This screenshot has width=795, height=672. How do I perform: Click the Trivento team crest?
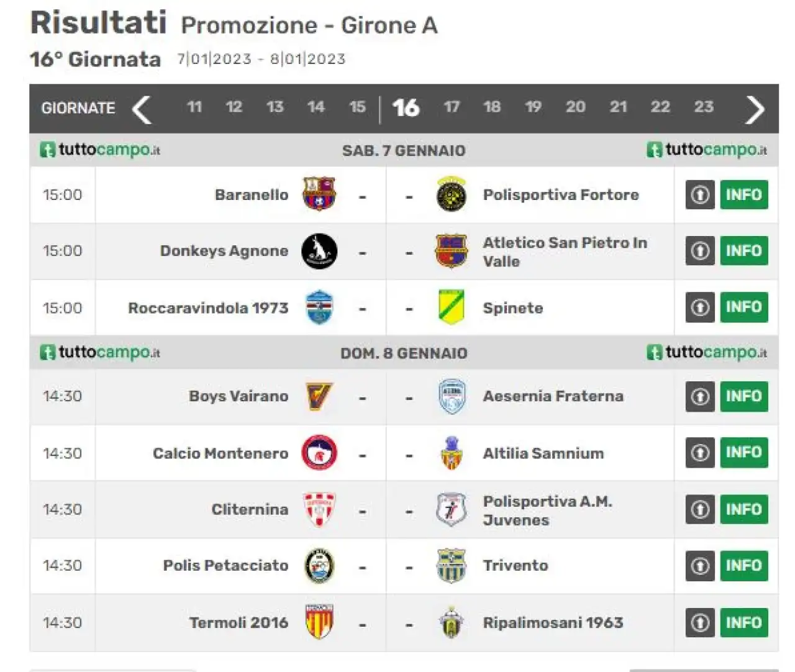point(452,565)
